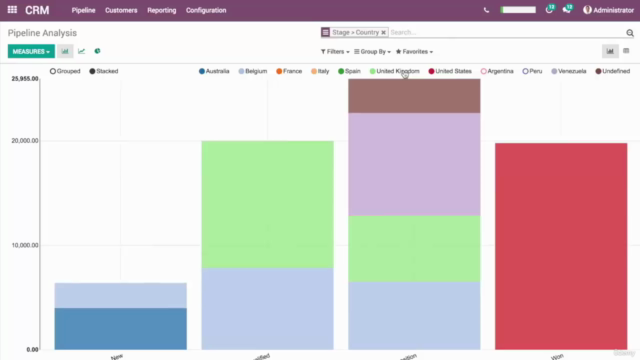Click the Pipeline Analysis heading

(42, 33)
